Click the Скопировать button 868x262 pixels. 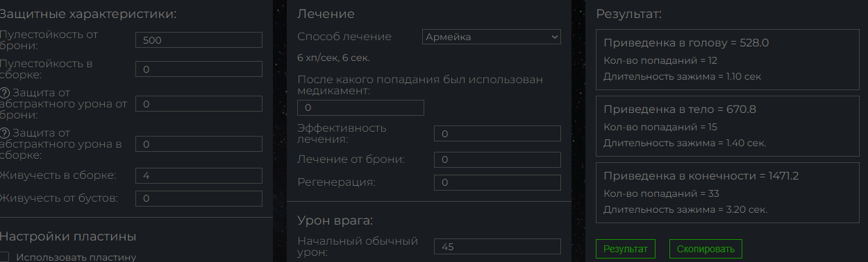(x=706, y=249)
